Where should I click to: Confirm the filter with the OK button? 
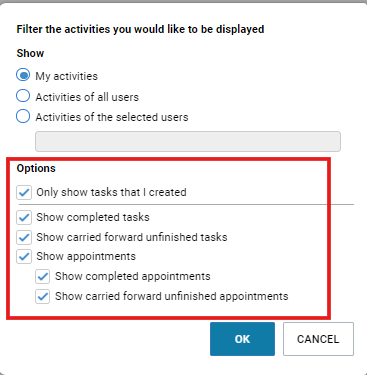(x=242, y=339)
